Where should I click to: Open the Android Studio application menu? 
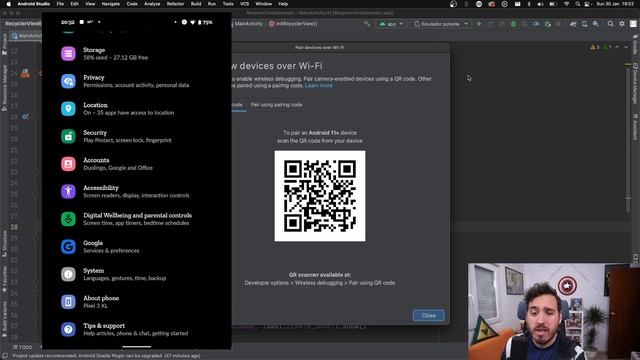pos(33,4)
